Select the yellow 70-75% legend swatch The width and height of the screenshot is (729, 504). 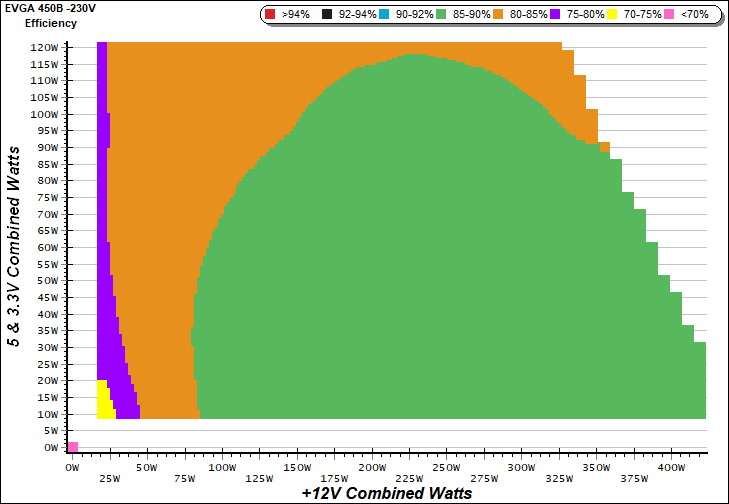pos(612,15)
